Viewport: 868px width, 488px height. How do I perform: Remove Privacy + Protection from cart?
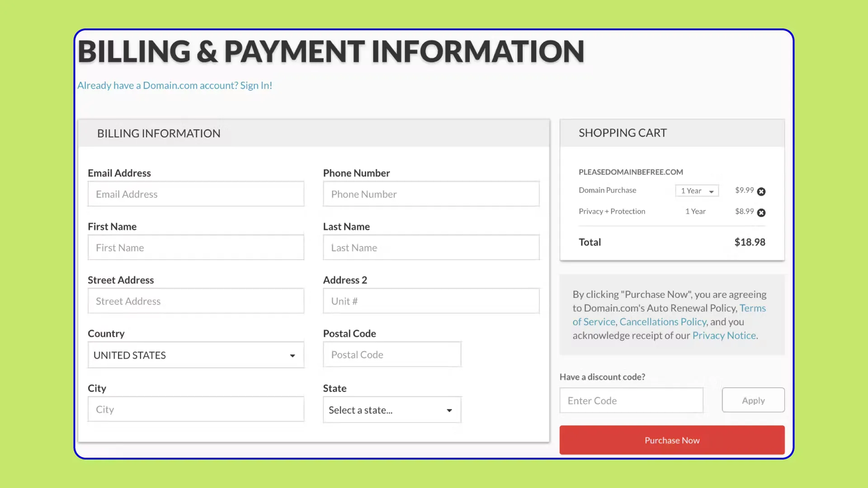(761, 213)
